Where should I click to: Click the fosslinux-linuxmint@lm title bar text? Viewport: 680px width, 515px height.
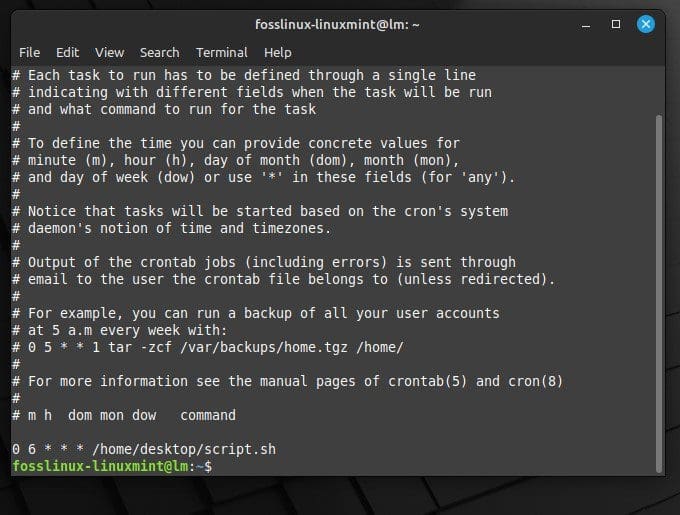pos(337,24)
